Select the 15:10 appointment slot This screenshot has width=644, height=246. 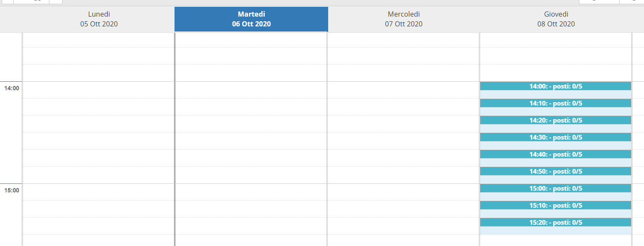(x=555, y=205)
